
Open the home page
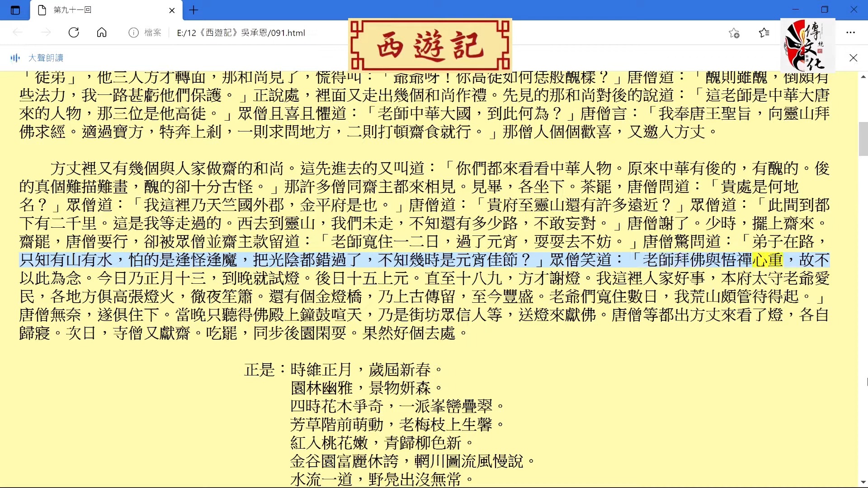(x=102, y=33)
